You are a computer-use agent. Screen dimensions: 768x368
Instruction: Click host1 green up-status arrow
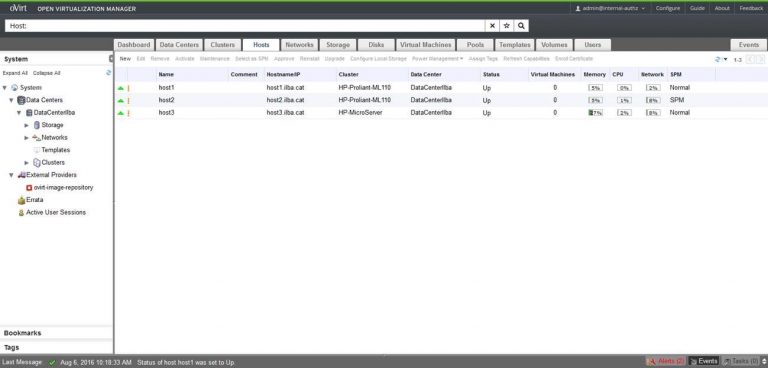click(120, 88)
